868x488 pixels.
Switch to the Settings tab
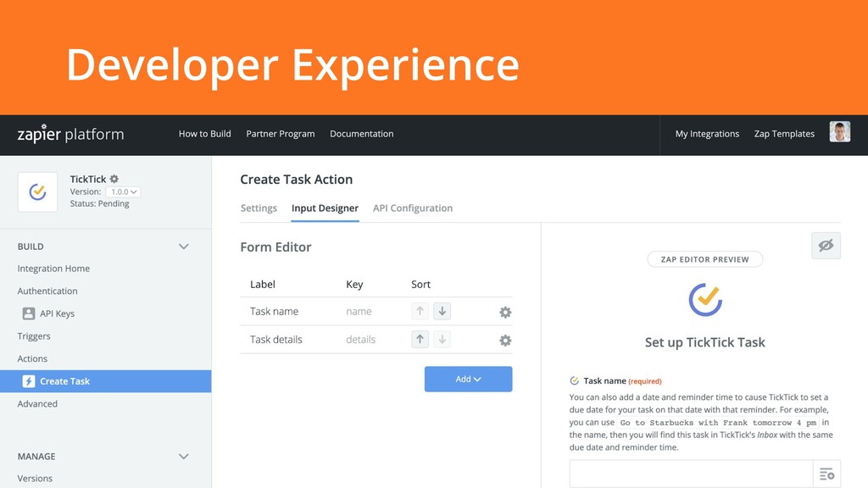[259, 208]
